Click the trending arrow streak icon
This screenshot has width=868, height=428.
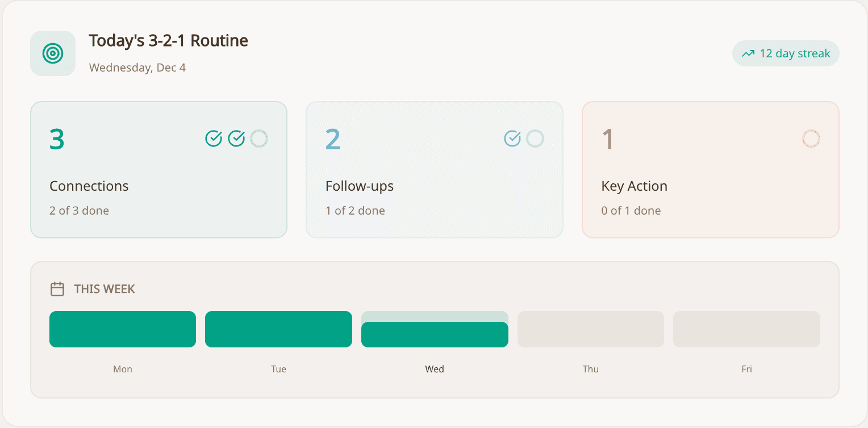click(748, 53)
